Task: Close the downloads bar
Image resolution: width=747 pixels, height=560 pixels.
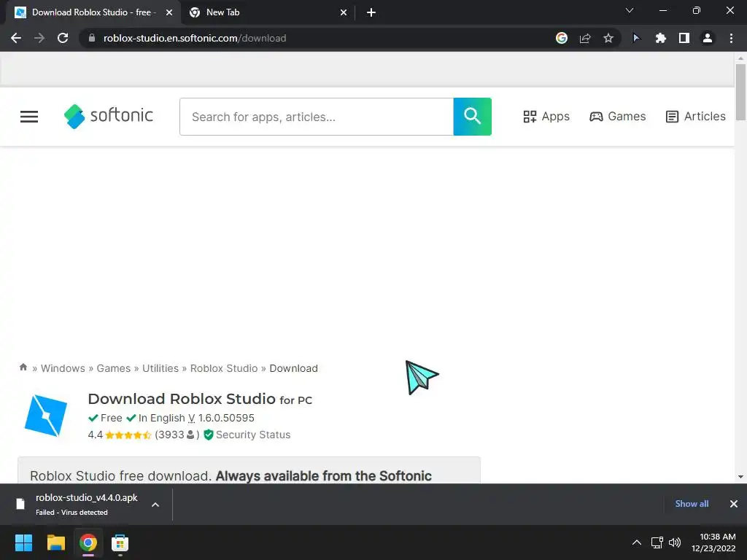Action: coord(734,504)
